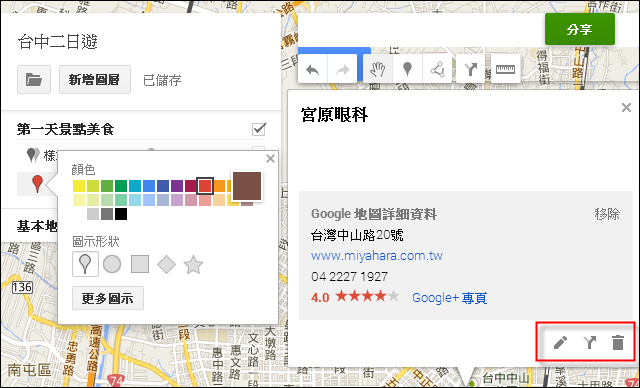Pick the pale salmon red swatch

pyautogui.click(x=205, y=200)
